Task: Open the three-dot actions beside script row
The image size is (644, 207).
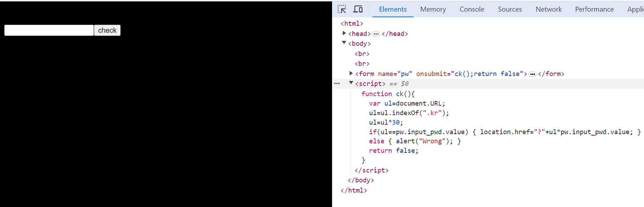Action: [x=337, y=84]
